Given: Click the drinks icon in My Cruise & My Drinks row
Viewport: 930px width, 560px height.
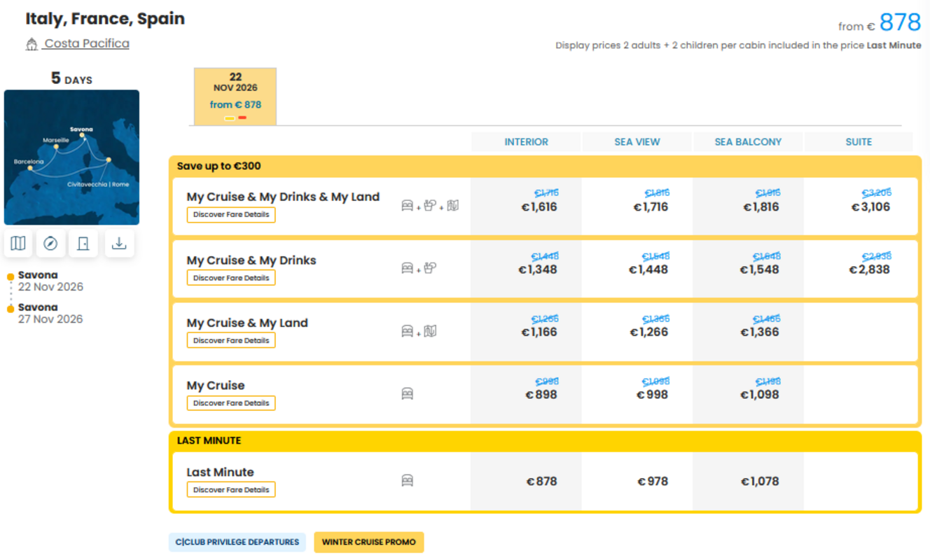Looking at the screenshot, I should pyautogui.click(x=430, y=268).
